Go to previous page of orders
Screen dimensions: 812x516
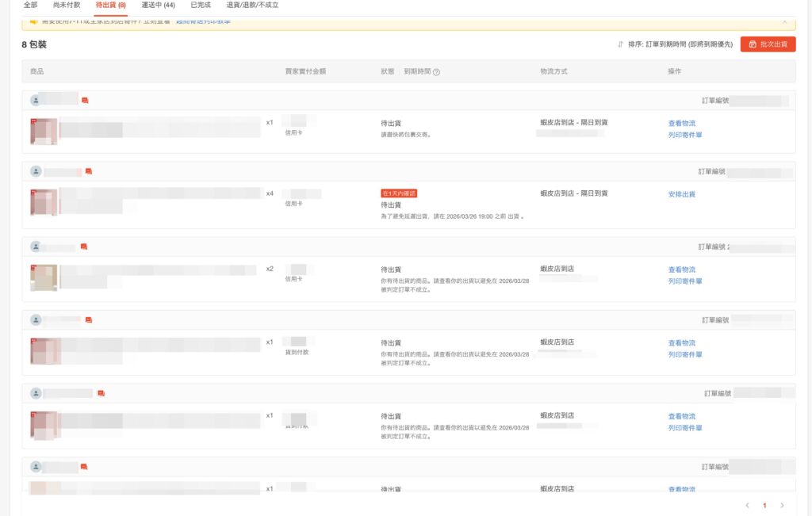pos(747,505)
